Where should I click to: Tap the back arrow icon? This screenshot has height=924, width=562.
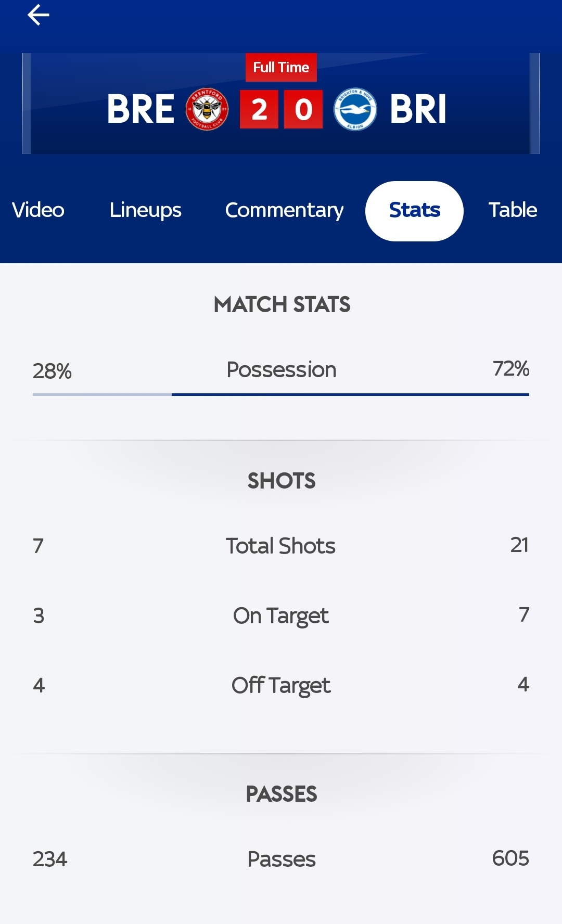[x=39, y=15]
